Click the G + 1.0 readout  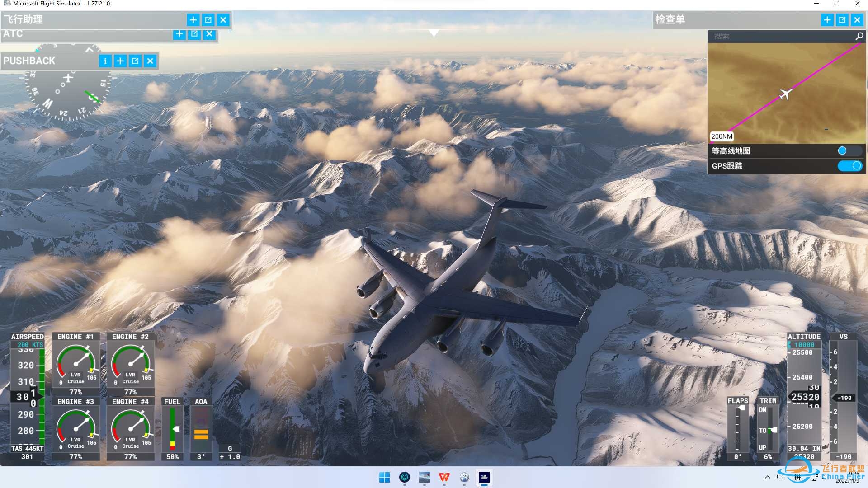[230, 453]
